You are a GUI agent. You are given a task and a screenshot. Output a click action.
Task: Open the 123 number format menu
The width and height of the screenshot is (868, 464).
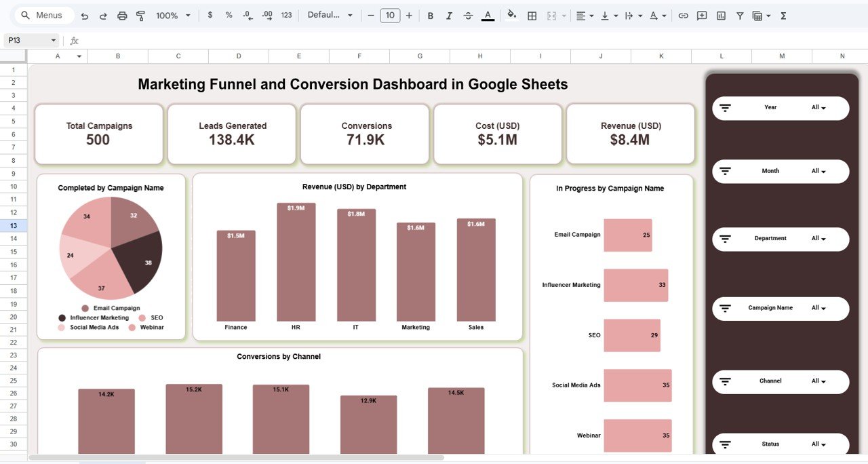(x=286, y=15)
